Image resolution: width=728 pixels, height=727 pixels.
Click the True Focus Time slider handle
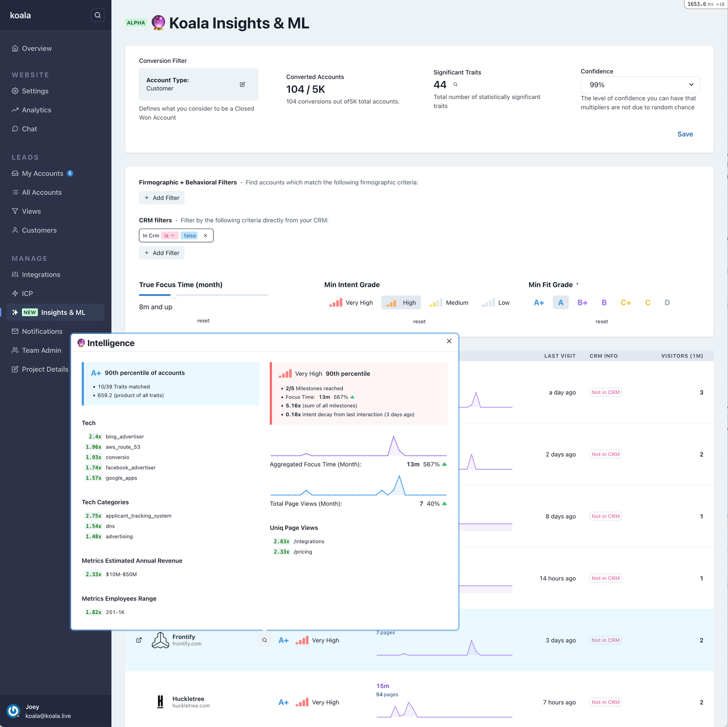coord(173,295)
